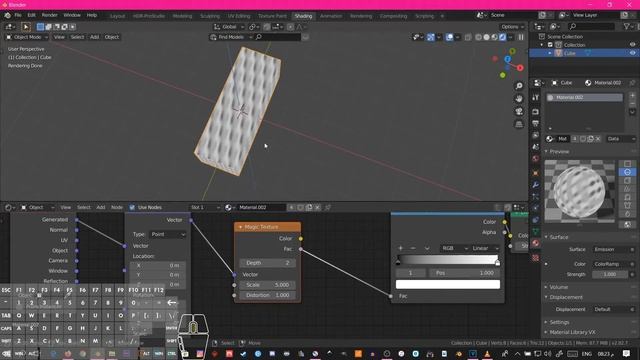Open the ColorRamp RGB color mode dropdown
The height and width of the screenshot is (360, 640).
pyautogui.click(x=454, y=248)
